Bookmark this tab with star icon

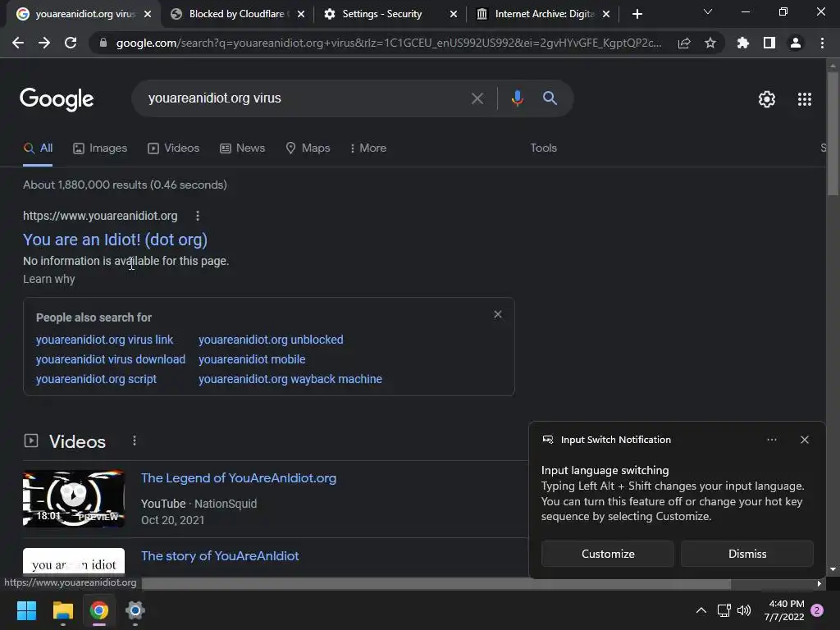710,43
